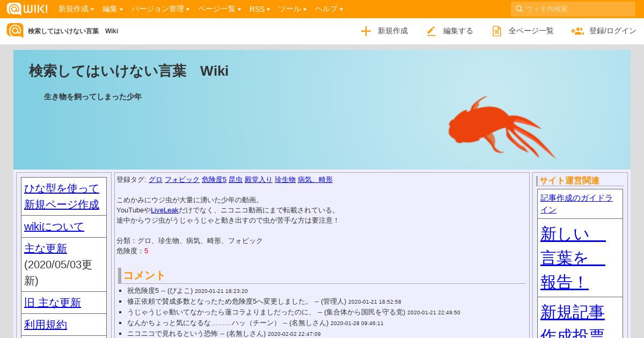Open the 珍生物 tag link
The width and height of the screenshot is (644, 338).
click(285, 180)
